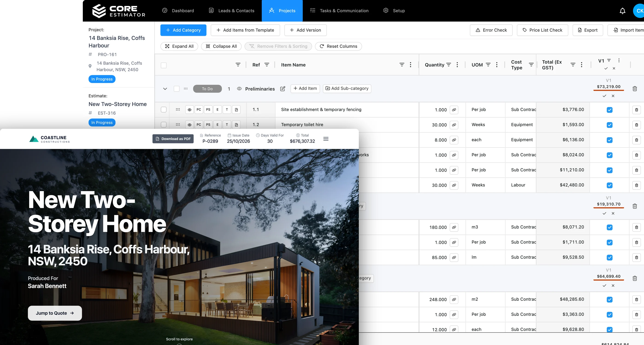The width and height of the screenshot is (644, 345).
Task: Open UOM column options menu
Action: tap(497, 65)
